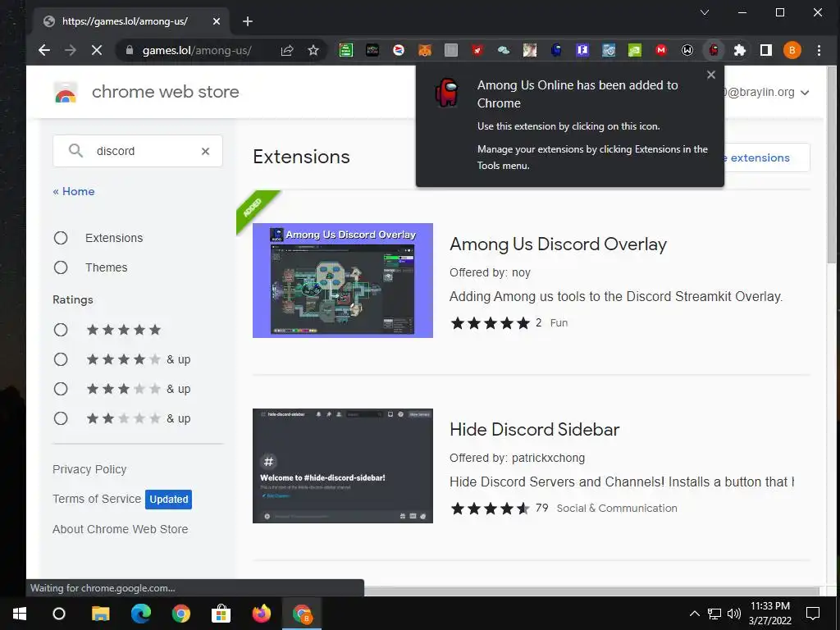Open File Explorer from the taskbar
The height and width of the screenshot is (630, 840).
(x=100, y=614)
